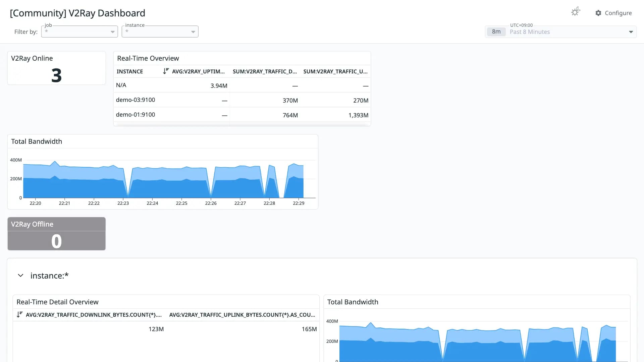Click the 22:28 label on the time axis
This screenshot has width=644, height=362.
[269, 203]
